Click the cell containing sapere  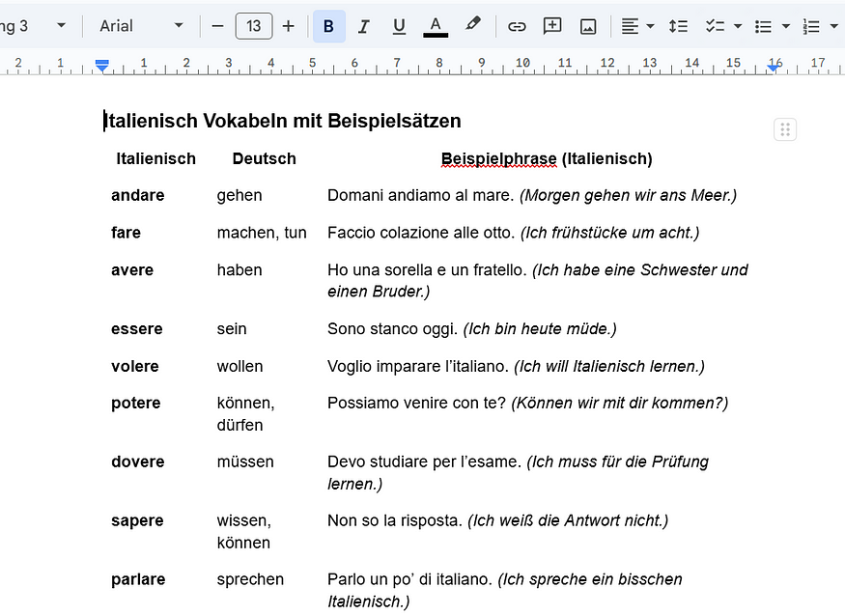[x=137, y=520]
